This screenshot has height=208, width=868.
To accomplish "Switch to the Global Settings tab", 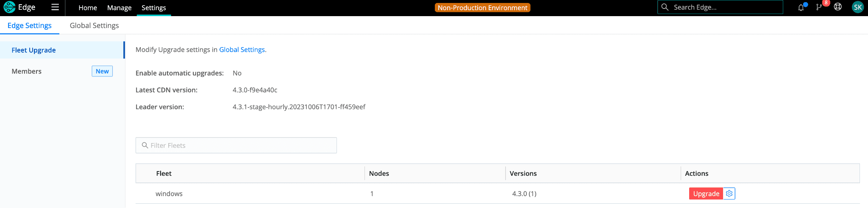I will [94, 25].
